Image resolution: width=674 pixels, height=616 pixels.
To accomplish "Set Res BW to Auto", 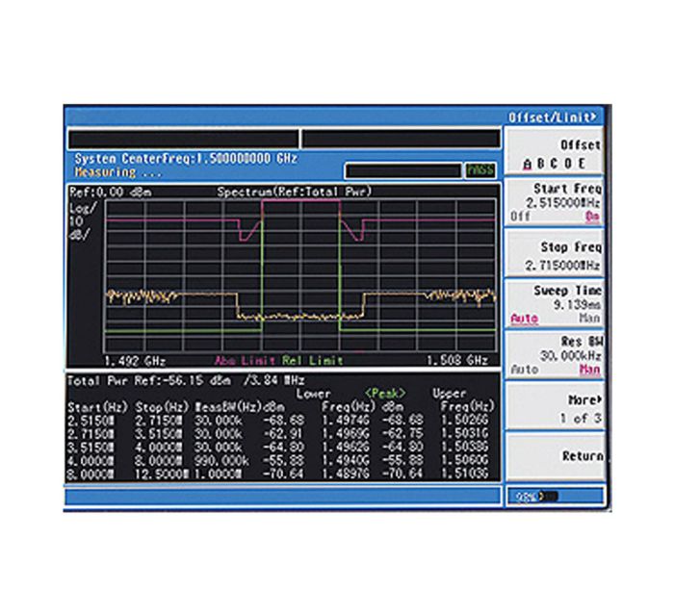I will [525, 370].
